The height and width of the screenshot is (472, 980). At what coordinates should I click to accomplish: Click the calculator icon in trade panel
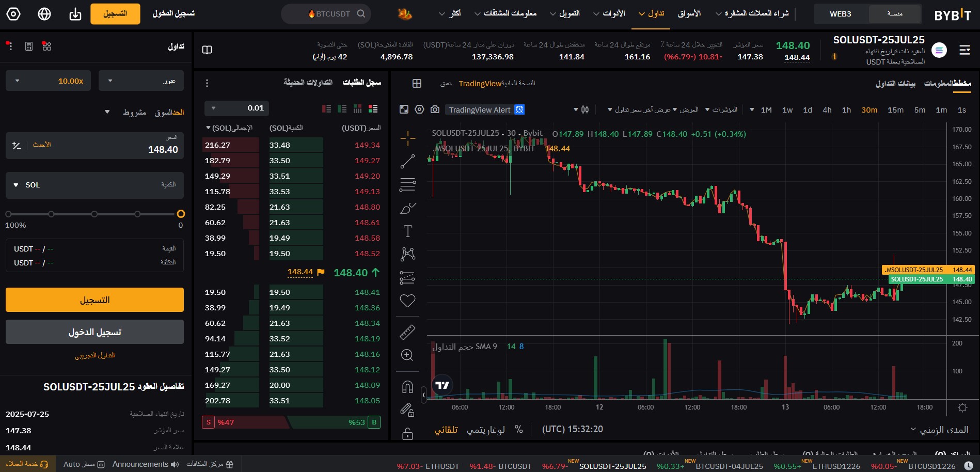28,46
